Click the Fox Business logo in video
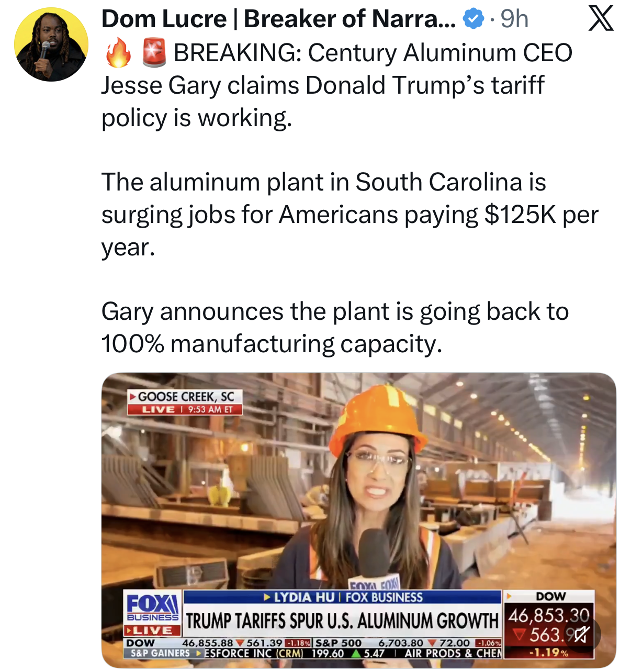 [153, 607]
